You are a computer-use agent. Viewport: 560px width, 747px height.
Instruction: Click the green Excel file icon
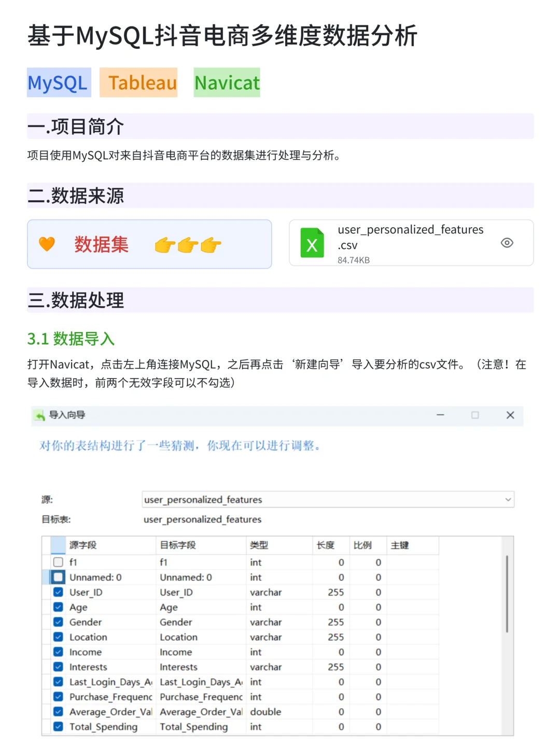click(312, 243)
